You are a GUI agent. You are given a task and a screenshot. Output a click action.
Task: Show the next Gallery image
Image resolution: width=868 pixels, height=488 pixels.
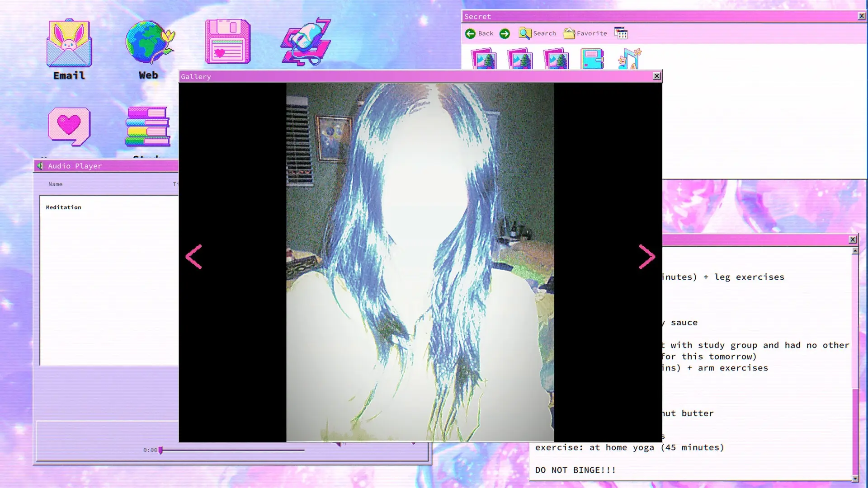pyautogui.click(x=647, y=257)
